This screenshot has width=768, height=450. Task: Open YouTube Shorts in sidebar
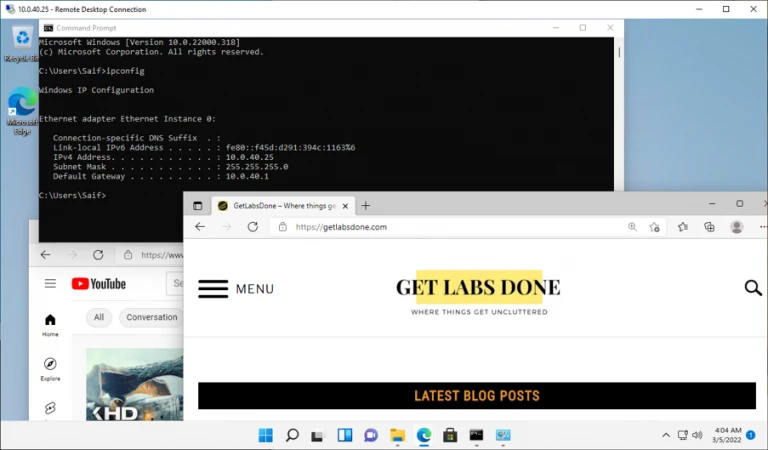pos(50,408)
